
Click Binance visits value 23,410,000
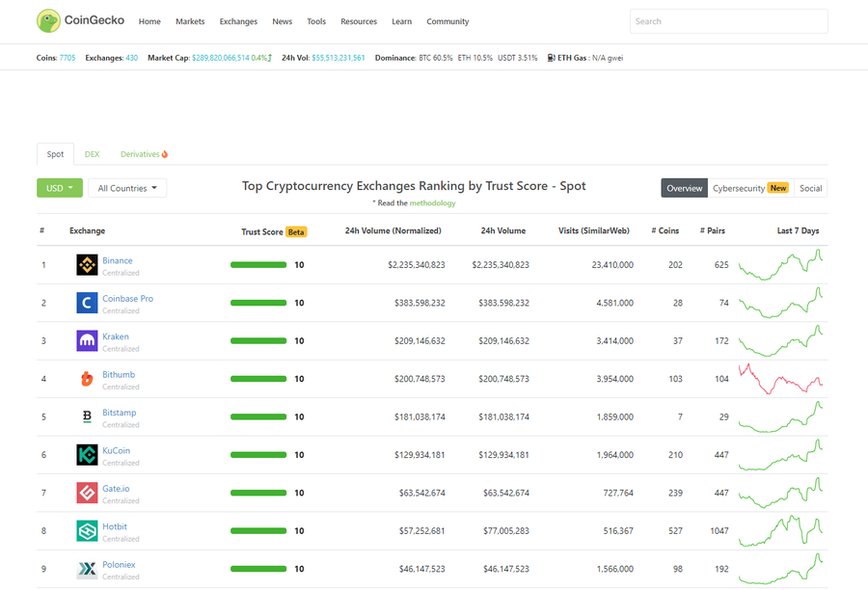(612, 265)
